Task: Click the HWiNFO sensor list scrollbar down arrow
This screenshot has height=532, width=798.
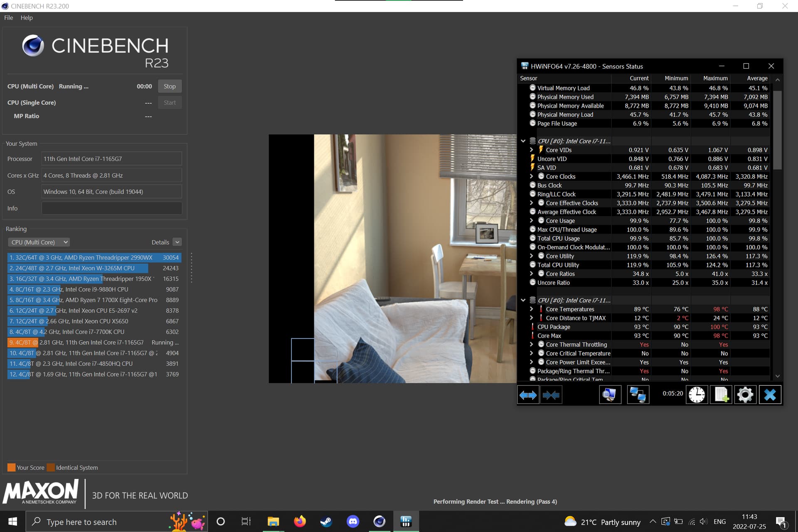Action: coord(778,376)
